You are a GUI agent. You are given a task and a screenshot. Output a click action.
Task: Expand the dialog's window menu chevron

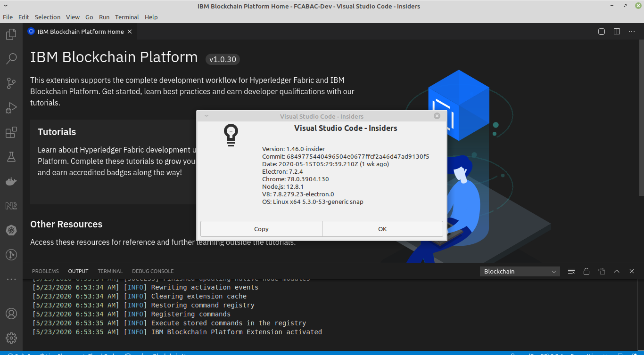point(206,115)
